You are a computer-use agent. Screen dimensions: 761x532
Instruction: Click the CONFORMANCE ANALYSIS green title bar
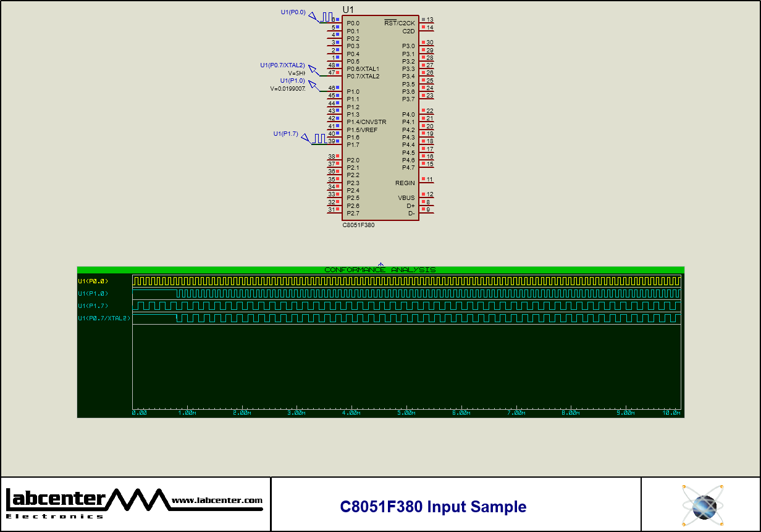pyautogui.click(x=380, y=269)
